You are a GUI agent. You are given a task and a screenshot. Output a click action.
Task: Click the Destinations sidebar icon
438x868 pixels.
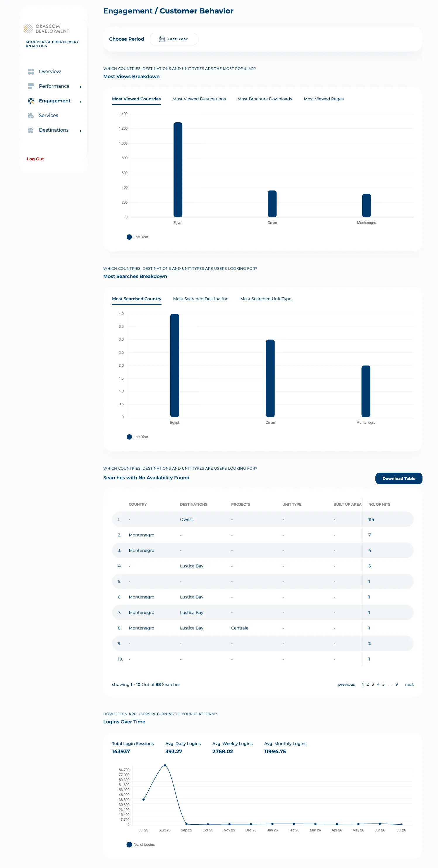[31, 130]
